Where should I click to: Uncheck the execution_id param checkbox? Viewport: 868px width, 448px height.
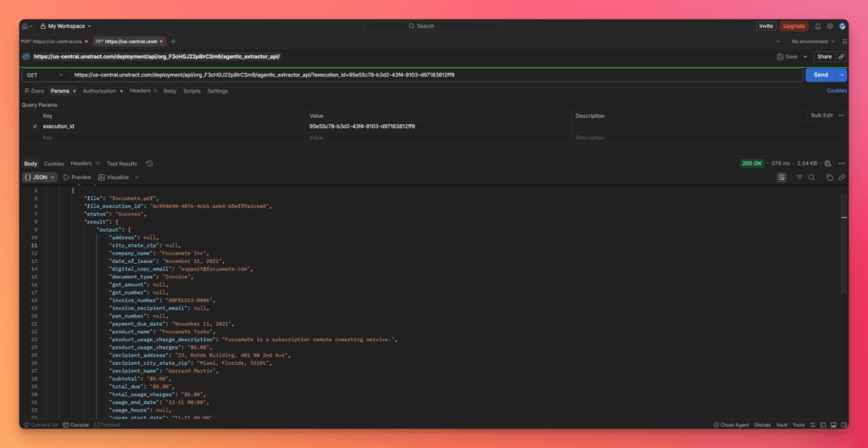point(35,126)
